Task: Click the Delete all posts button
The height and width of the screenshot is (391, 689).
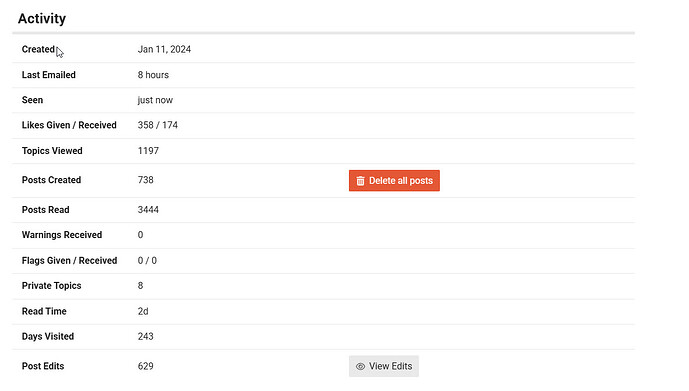Action: pyautogui.click(x=394, y=181)
